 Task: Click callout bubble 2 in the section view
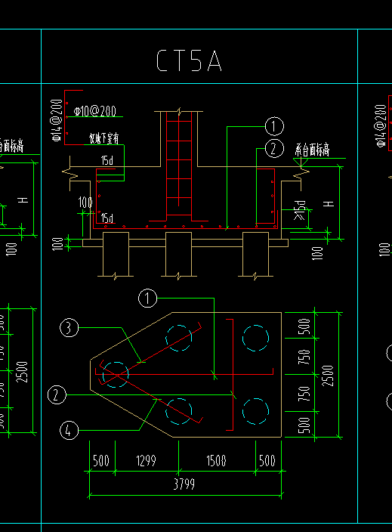click(274, 149)
